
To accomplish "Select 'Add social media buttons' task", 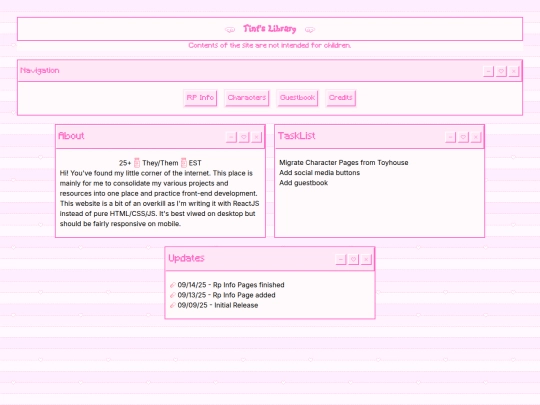I will pyautogui.click(x=319, y=173).
